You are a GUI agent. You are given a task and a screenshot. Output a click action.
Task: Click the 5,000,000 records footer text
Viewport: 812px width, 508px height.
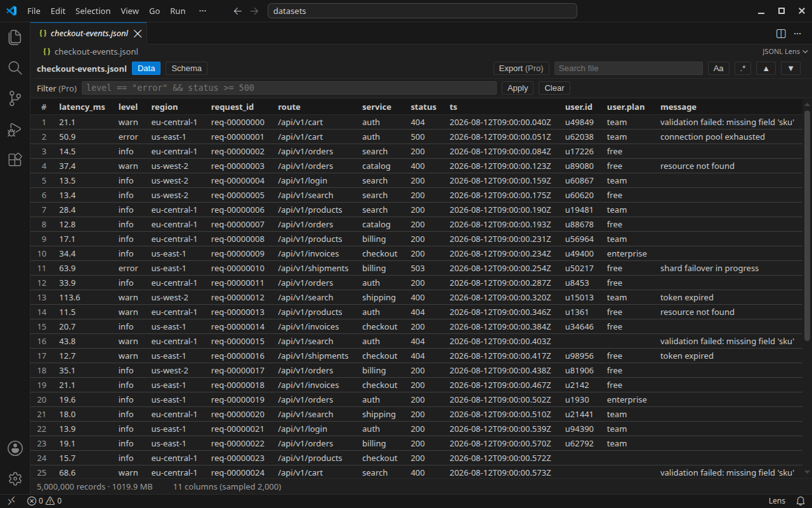click(95, 487)
